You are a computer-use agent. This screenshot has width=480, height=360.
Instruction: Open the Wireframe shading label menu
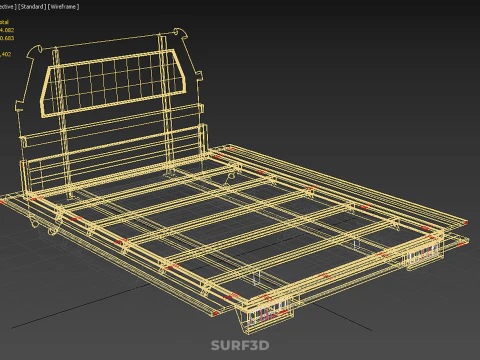(x=64, y=7)
